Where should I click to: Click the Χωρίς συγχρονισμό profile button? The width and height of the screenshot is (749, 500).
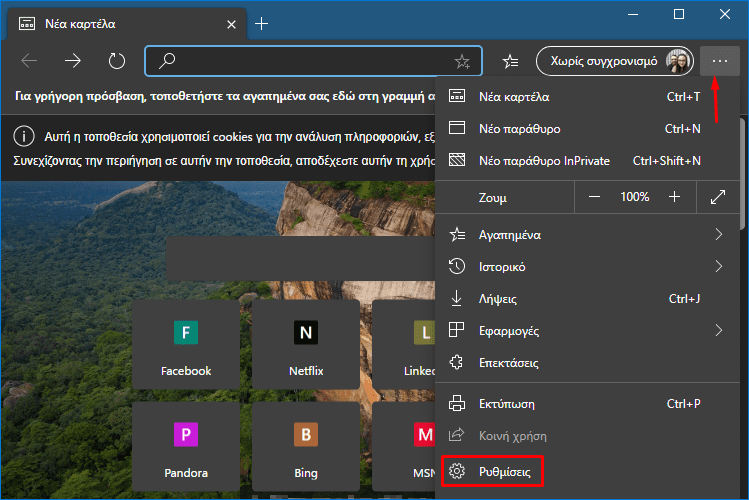(603, 61)
